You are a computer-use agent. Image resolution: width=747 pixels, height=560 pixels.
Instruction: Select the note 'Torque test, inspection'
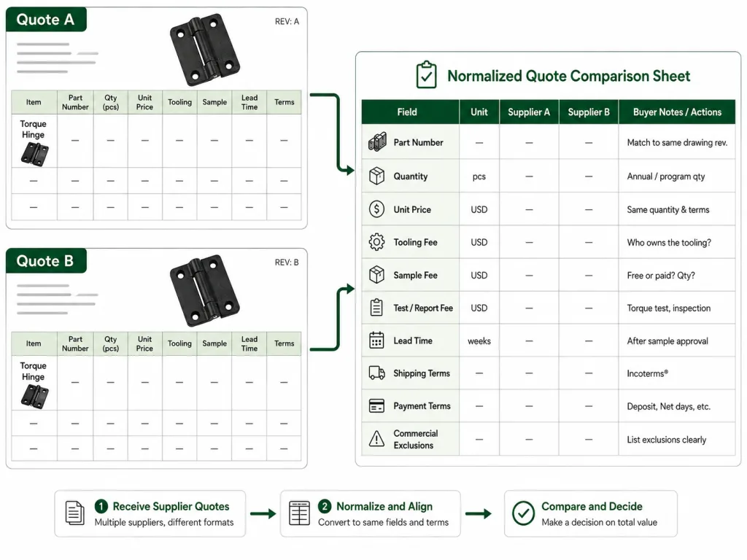coord(668,308)
